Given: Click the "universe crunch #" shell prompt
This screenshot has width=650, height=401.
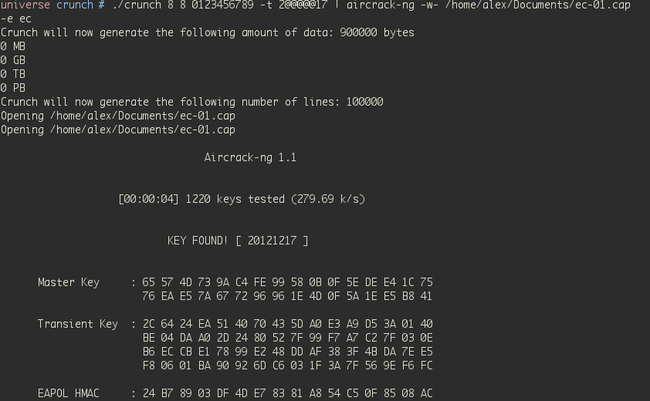Looking at the screenshot, I should [x=53, y=5].
